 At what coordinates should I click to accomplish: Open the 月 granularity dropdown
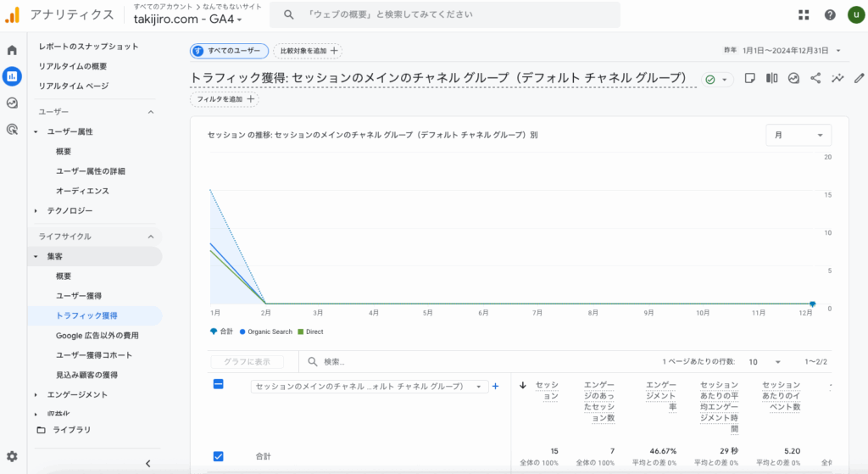click(798, 135)
